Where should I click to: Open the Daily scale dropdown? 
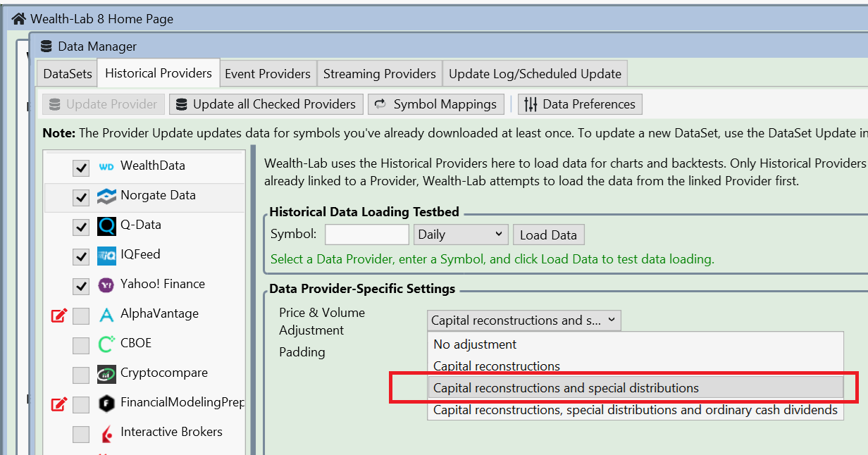461,235
